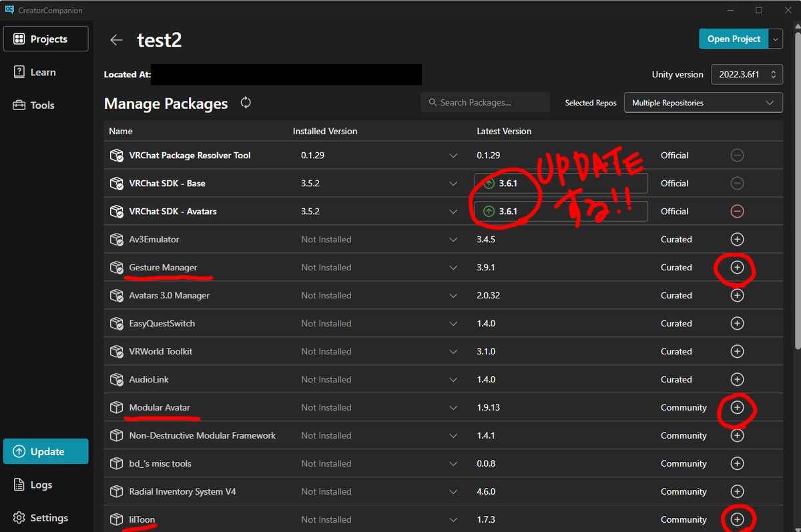Image resolution: width=801 pixels, height=532 pixels.
Task: Refresh packages icon next to Manage Packages
Action: click(x=246, y=103)
